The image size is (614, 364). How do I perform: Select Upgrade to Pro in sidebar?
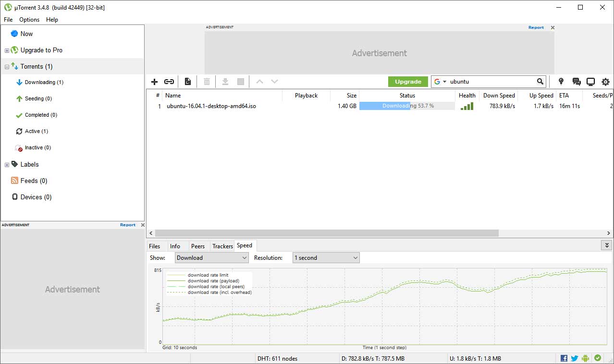point(41,50)
